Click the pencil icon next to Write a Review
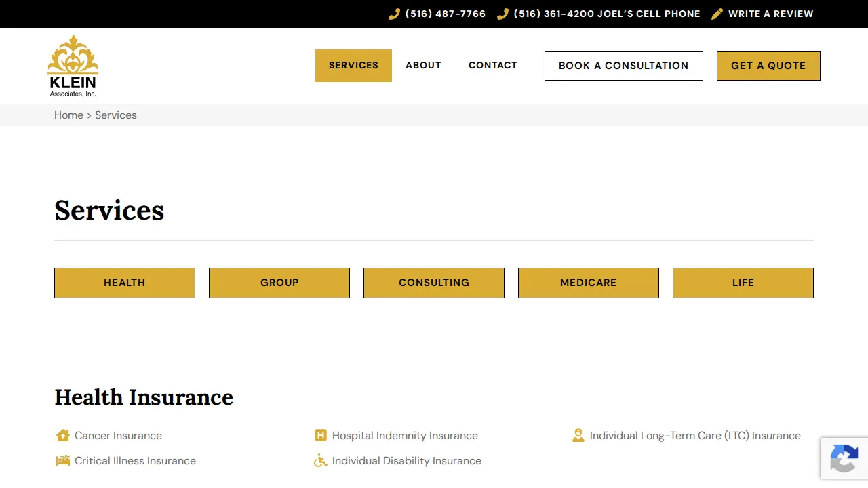The height and width of the screenshot is (488, 868). [717, 14]
